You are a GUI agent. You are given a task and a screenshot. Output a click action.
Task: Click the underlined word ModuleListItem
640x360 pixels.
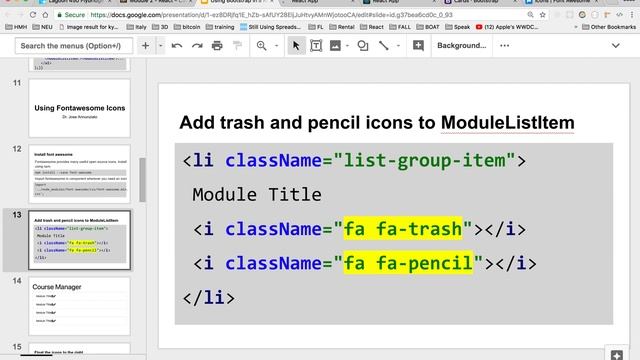[x=507, y=122]
